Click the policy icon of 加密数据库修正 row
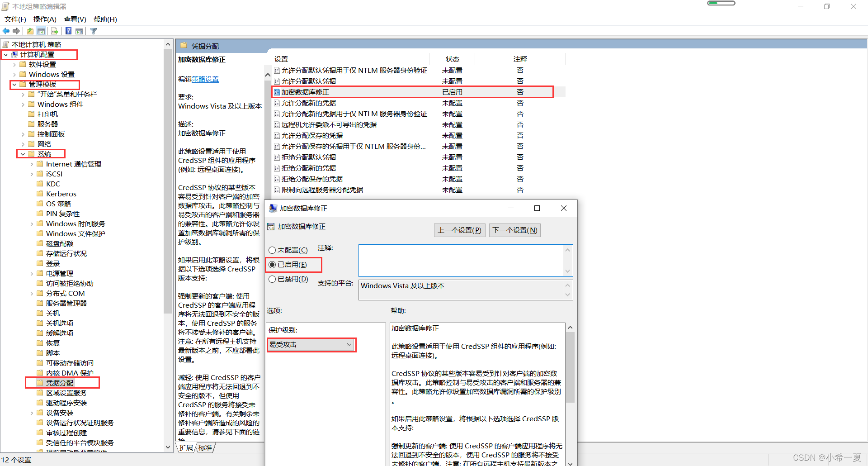The image size is (868, 466). 277,92
